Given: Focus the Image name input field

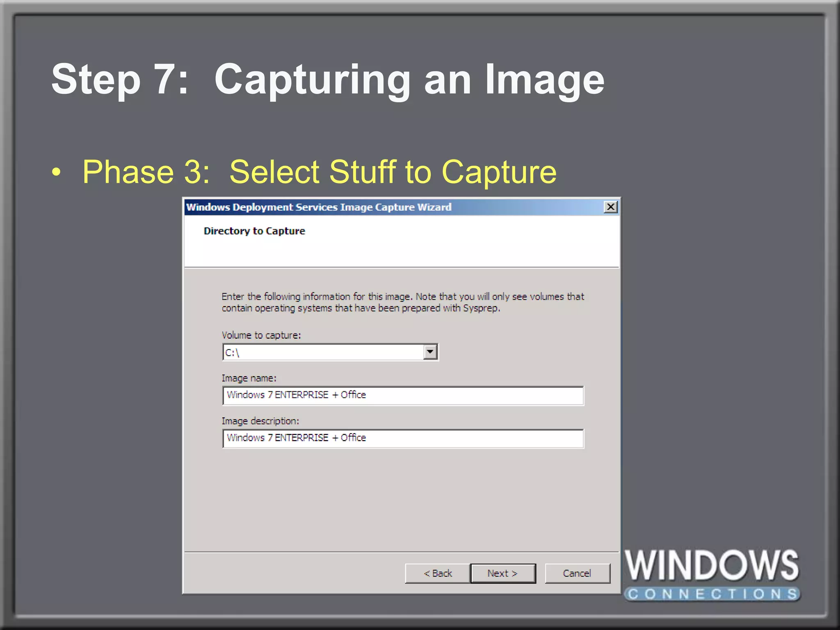Looking at the screenshot, I should coord(403,395).
